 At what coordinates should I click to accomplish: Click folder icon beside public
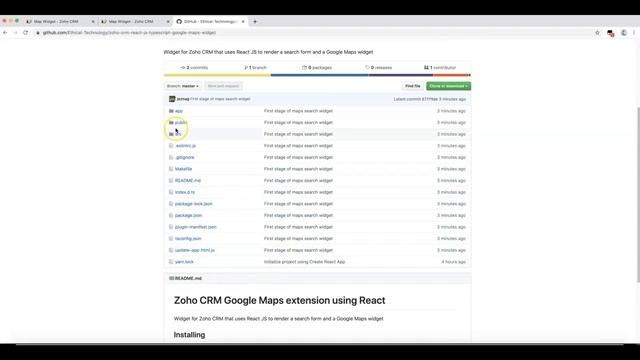click(x=171, y=122)
